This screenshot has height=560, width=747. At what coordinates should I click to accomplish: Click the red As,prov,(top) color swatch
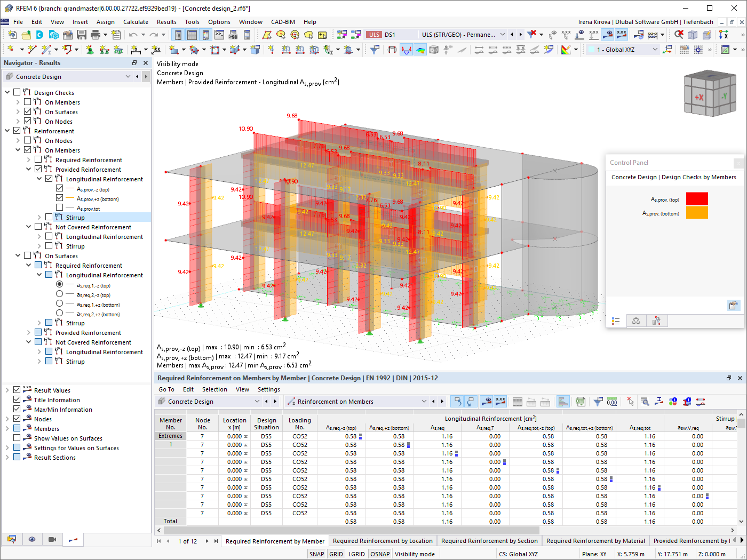697,198
